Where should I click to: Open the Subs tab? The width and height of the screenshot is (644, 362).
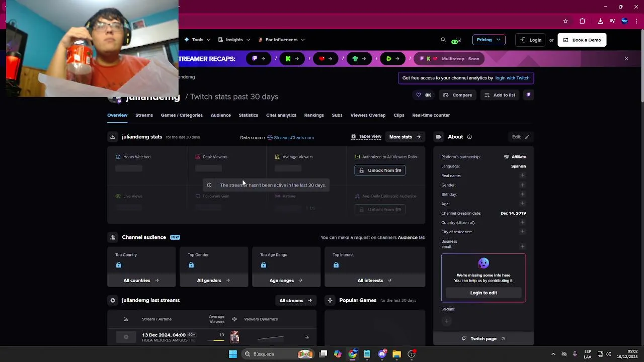pyautogui.click(x=337, y=115)
